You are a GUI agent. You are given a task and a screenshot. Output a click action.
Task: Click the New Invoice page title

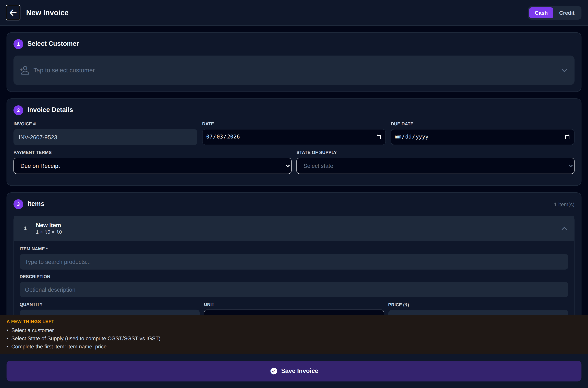pos(47,13)
